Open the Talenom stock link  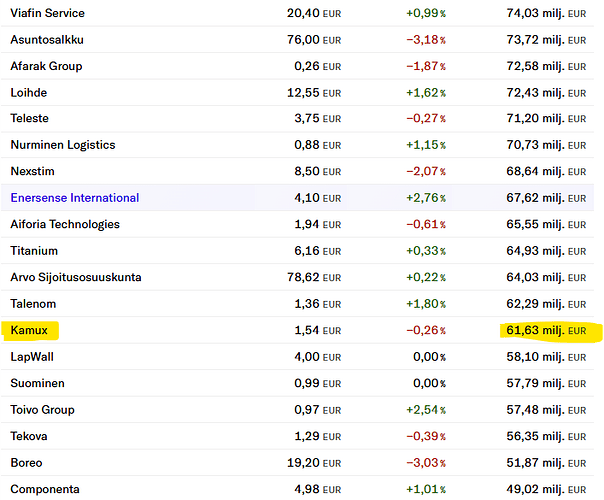[x=33, y=304]
